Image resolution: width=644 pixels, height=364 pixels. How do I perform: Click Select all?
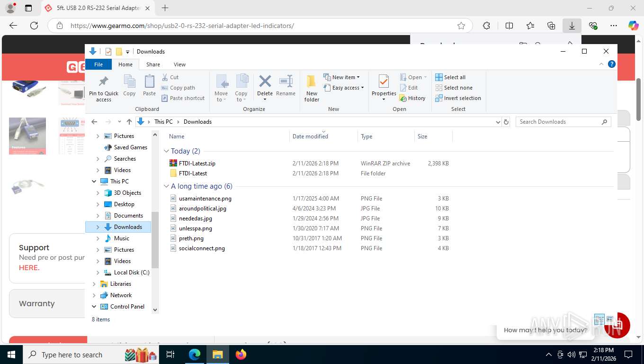(x=450, y=77)
